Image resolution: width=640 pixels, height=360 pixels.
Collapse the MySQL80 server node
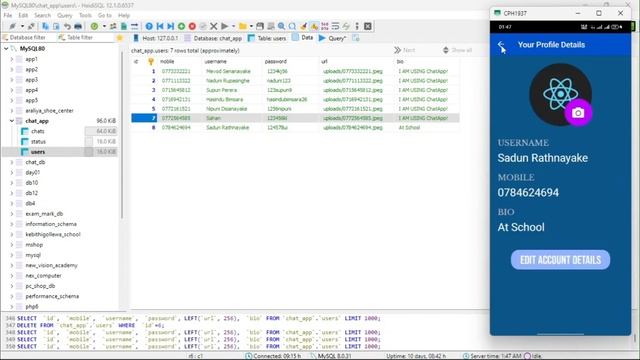pos(6,49)
